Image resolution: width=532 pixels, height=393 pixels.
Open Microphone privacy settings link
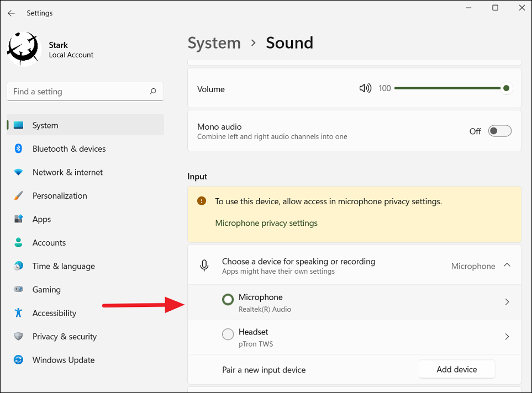coord(266,223)
